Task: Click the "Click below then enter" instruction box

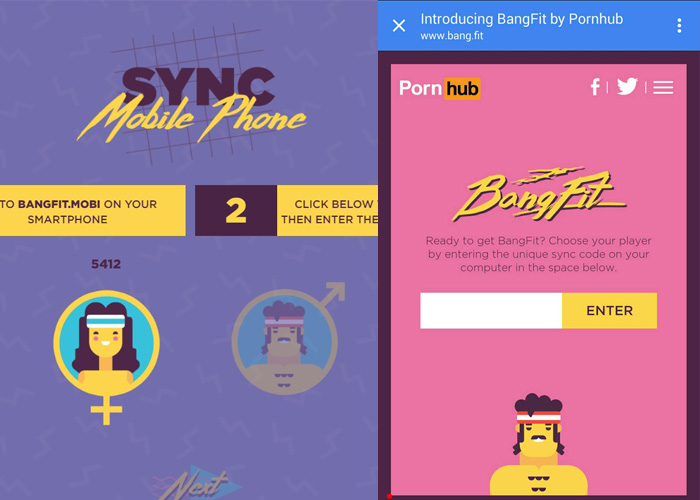Action: tap(328, 210)
